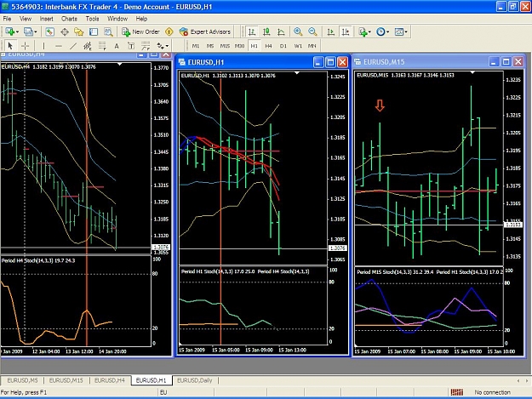Select the Text Label tool
The image size is (532, 399).
click(x=131, y=46)
